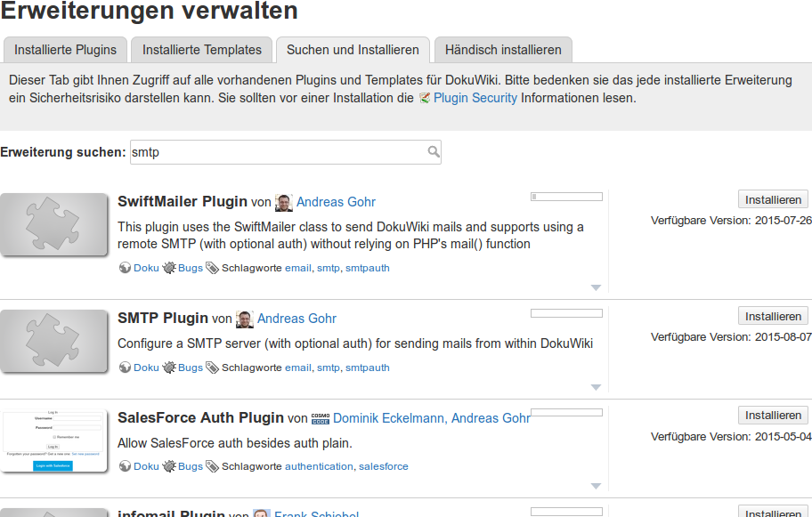Click the search magnifier icon in search field
This screenshot has height=517, width=812.
(434, 152)
